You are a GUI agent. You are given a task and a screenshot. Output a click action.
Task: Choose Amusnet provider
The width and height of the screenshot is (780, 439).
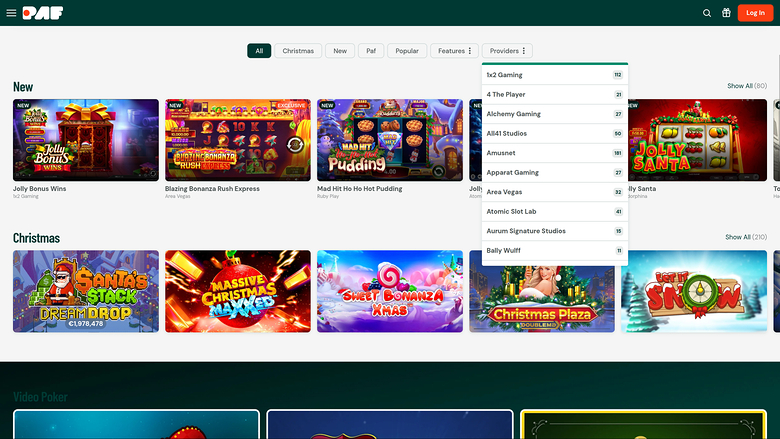(x=555, y=153)
